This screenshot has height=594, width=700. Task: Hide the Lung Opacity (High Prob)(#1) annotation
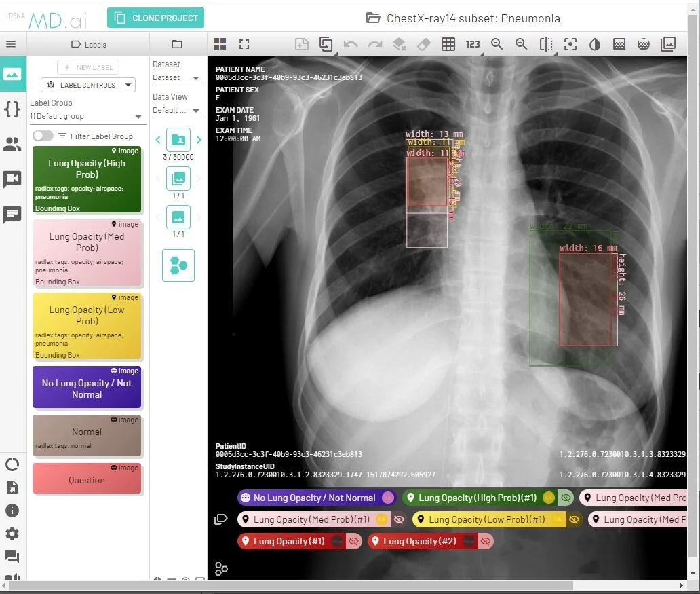pos(566,498)
